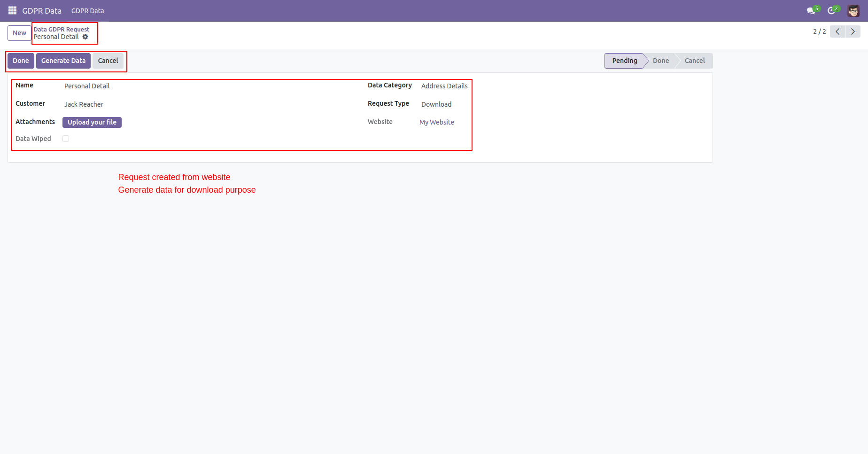Screen dimensions: 868x454
Task: Toggle the Data Wiped checkbox
Action: [66, 139]
